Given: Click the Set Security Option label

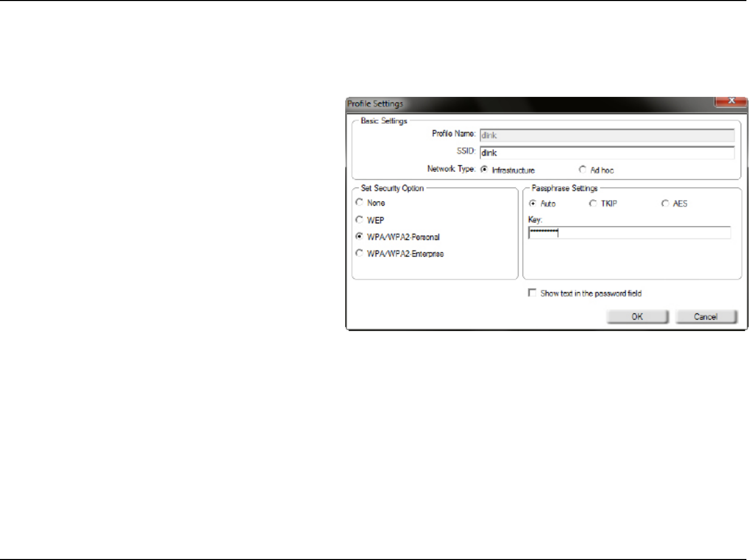Looking at the screenshot, I should (392, 188).
